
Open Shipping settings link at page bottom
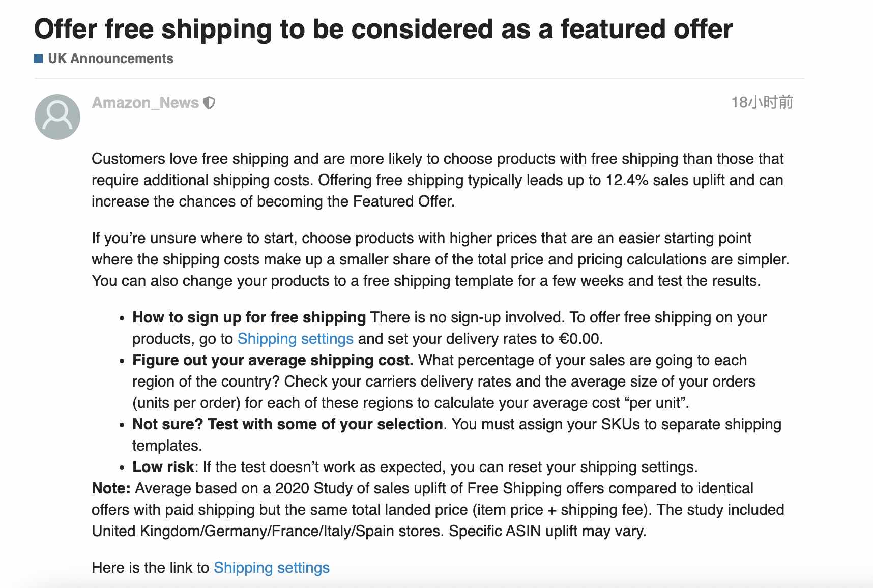pyautogui.click(x=272, y=568)
